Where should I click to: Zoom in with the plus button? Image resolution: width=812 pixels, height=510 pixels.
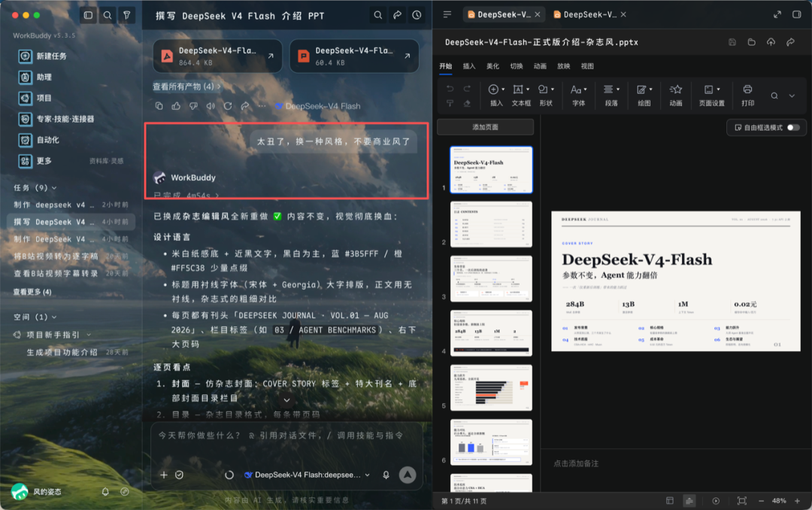pyautogui.click(x=797, y=501)
